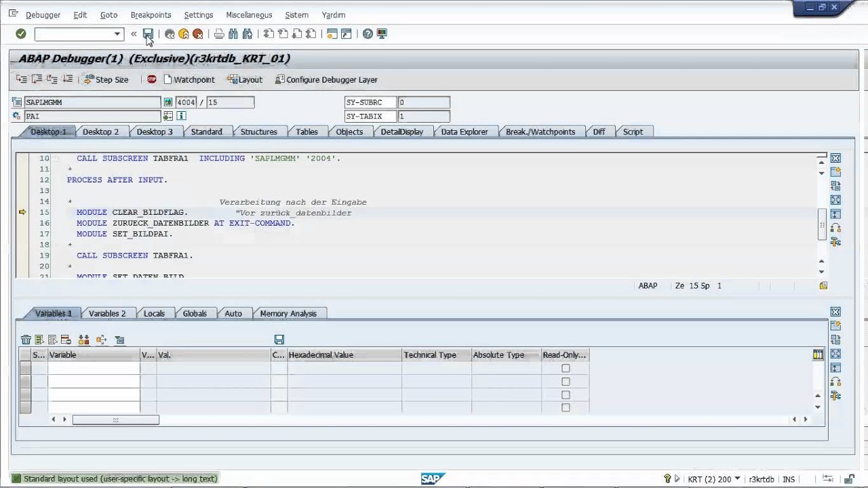Click the Continue debugger icon
The image size is (868, 488).
click(67, 79)
